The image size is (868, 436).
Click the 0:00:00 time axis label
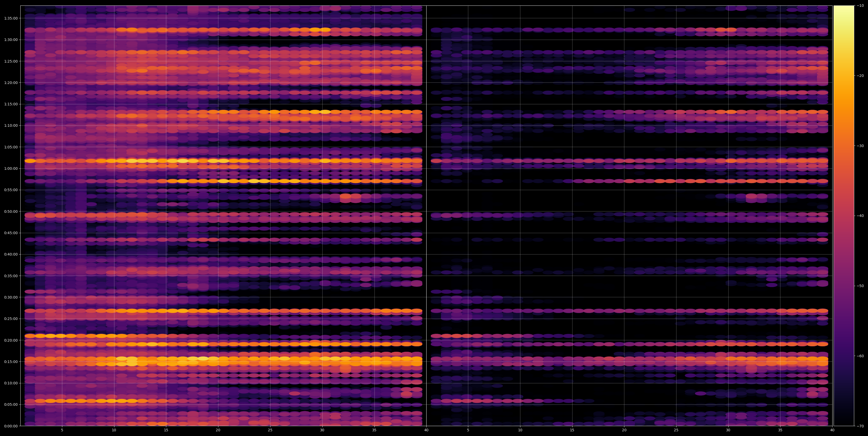click(x=11, y=426)
